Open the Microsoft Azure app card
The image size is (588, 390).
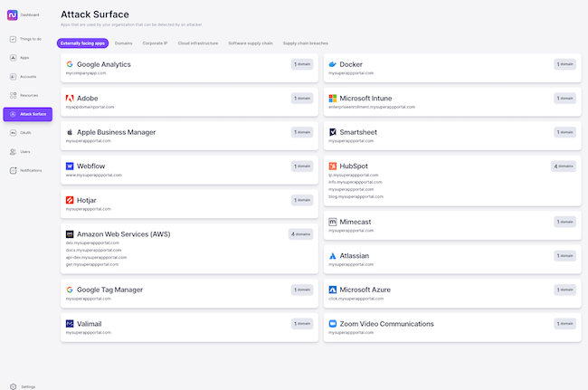click(x=450, y=293)
